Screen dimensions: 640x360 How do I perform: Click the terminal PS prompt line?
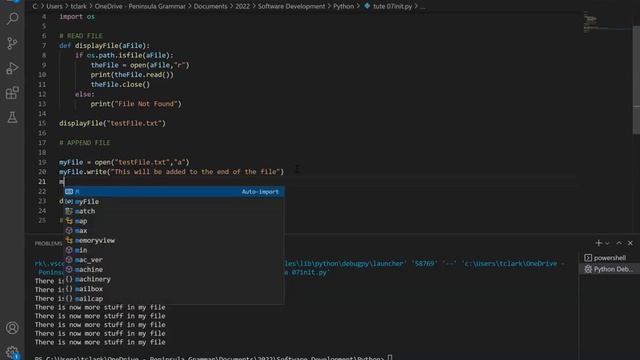point(213,358)
